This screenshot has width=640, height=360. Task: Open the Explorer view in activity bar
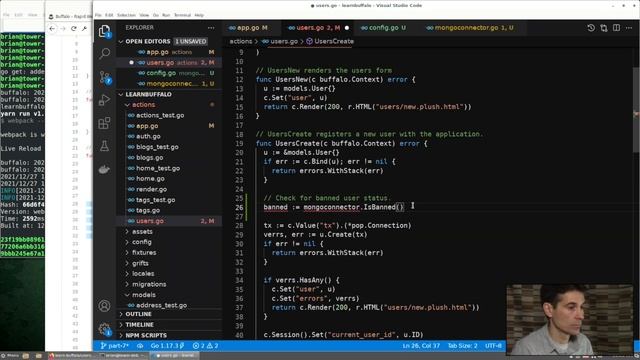(104, 31)
